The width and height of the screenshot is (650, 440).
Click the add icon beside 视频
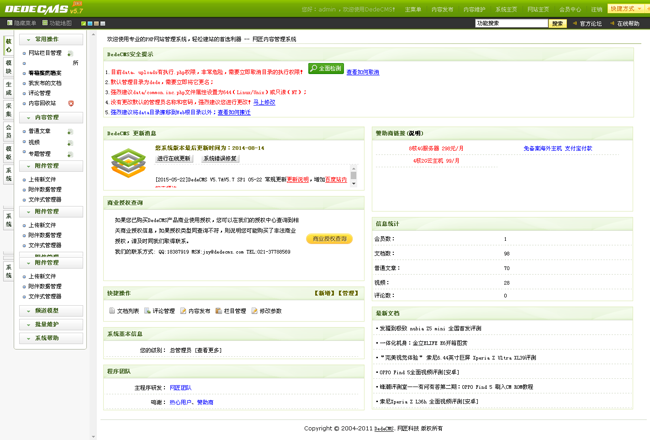click(x=70, y=143)
